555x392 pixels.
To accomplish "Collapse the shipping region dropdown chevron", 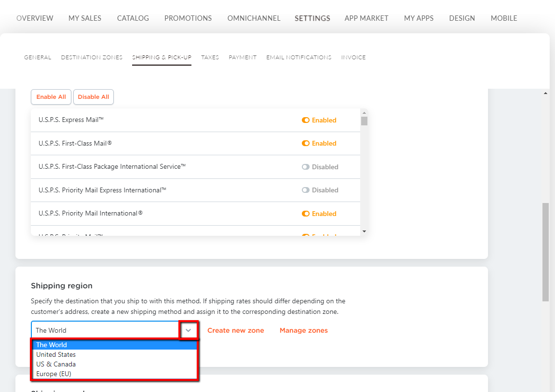I will click(189, 330).
